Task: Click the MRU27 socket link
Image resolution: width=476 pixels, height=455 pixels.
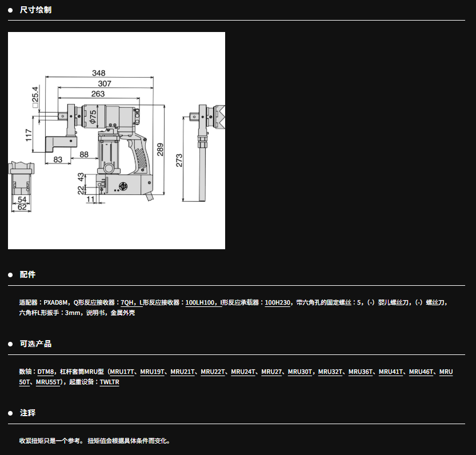Action: (271, 372)
